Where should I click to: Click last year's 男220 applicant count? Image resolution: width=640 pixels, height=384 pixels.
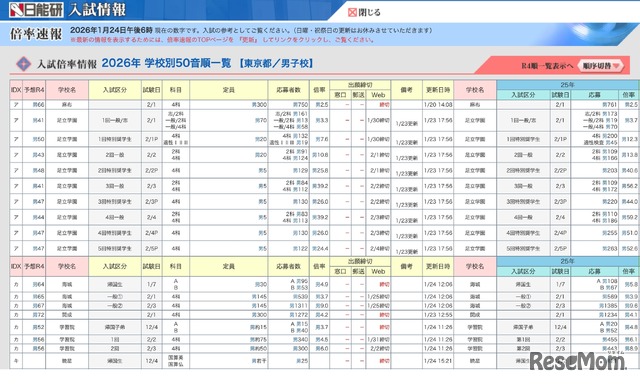tap(609, 202)
